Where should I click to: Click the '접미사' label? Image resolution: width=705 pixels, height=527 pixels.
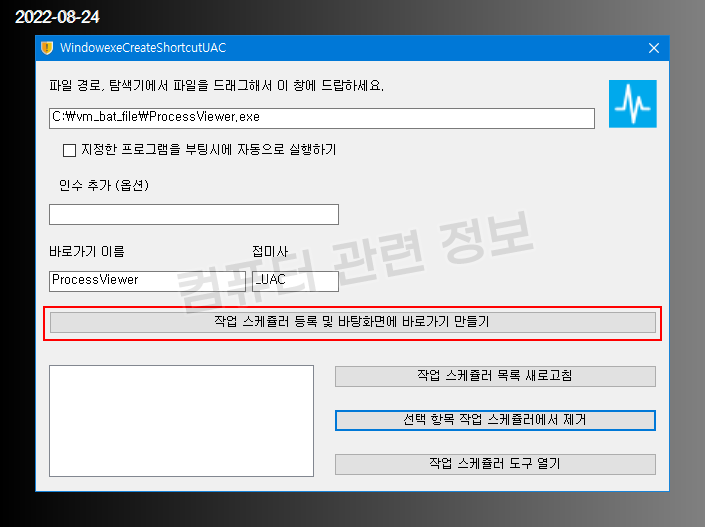tap(270, 251)
